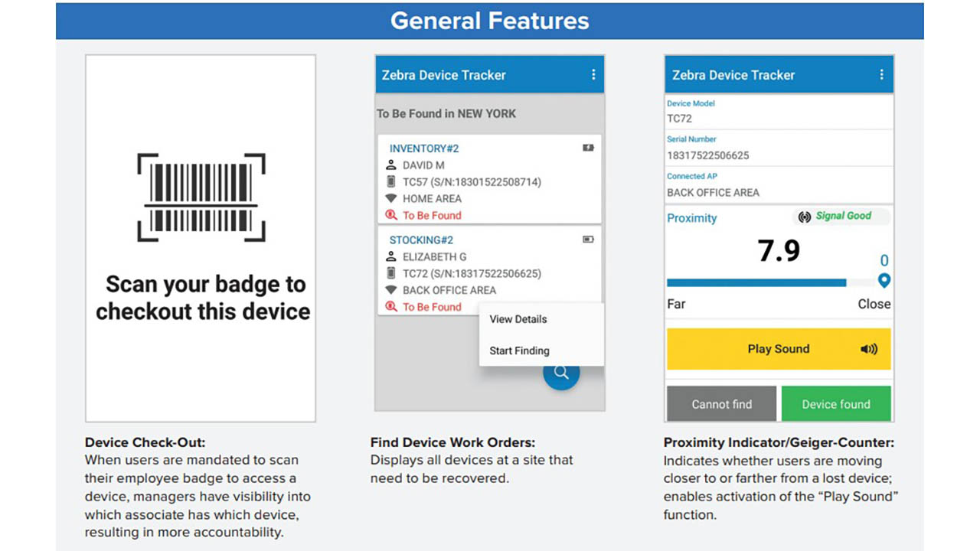Viewport: 980px width, 551px height.
Task: Select View Details from the context menu
Action: tap(518, 319)
